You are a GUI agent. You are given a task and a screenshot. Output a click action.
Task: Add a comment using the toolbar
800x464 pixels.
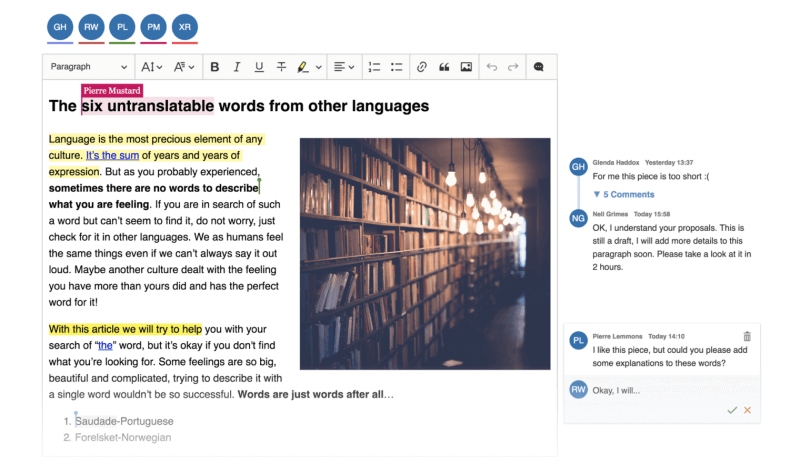[x=539, y=67]
